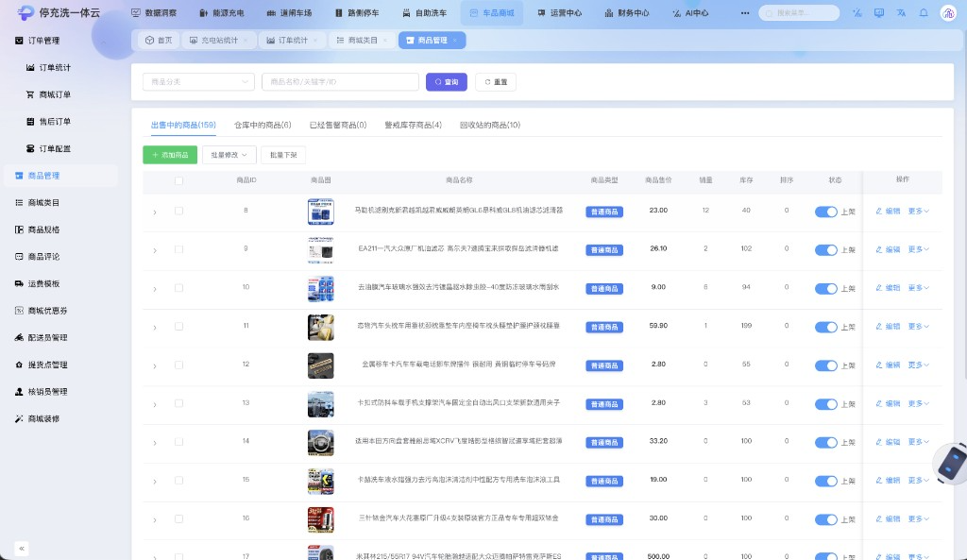Click the 批量下架 button

point(283,155)
